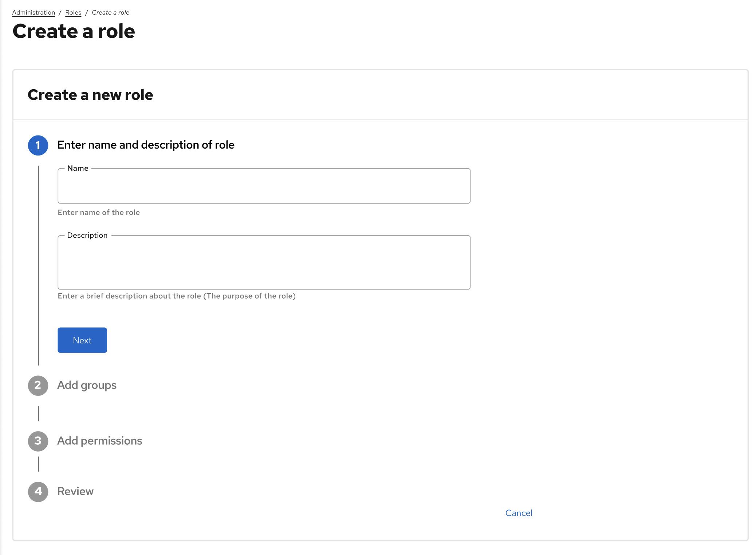Image resolution: width=756 pixels, height=555 pixels.
Task: Select the "Review" wizard step
Action: tap(75, 491)
